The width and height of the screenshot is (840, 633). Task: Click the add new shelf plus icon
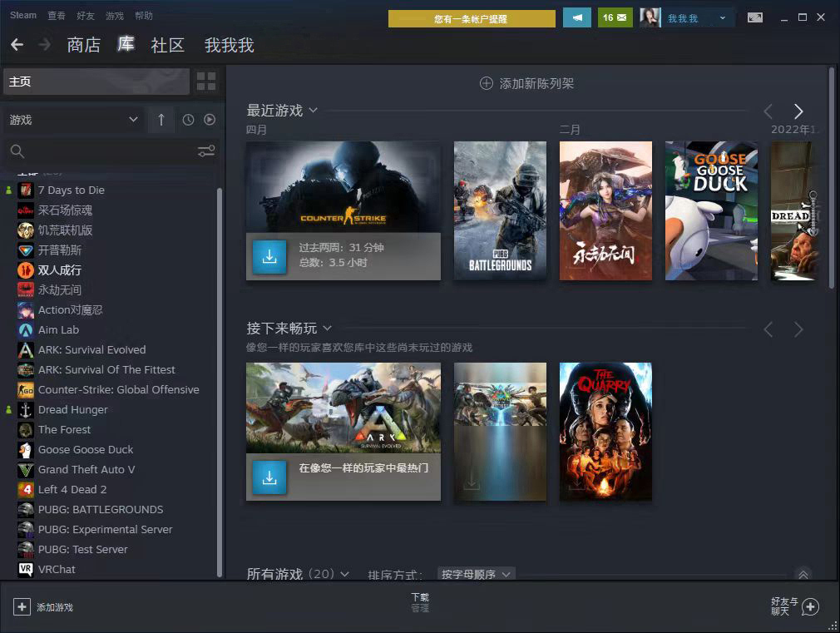[486, 84]
